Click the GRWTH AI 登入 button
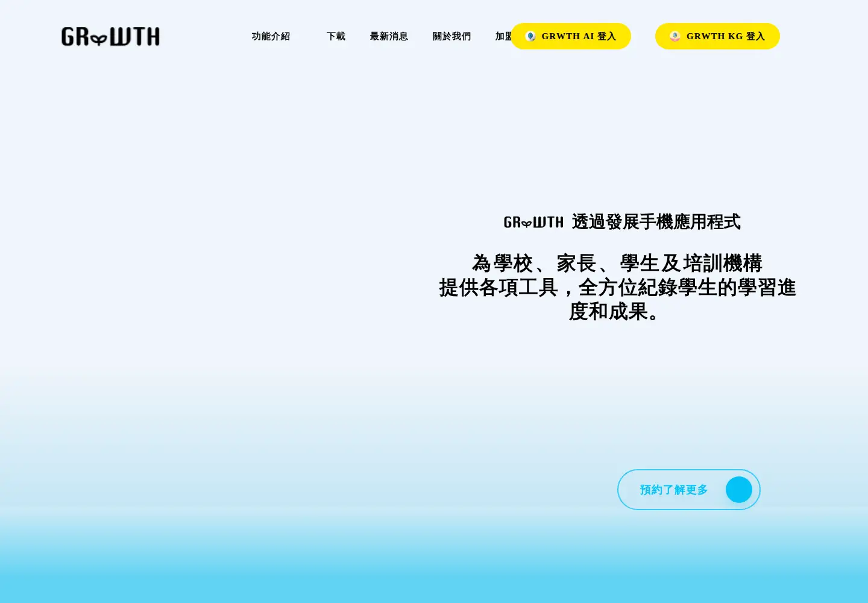The width and height of the screenshot is (868, 603). pos(570,36)
